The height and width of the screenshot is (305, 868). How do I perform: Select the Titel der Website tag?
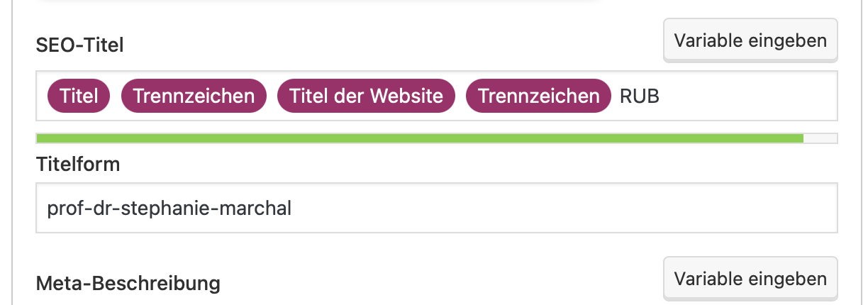pyautogui.click(x=366, y=96)
